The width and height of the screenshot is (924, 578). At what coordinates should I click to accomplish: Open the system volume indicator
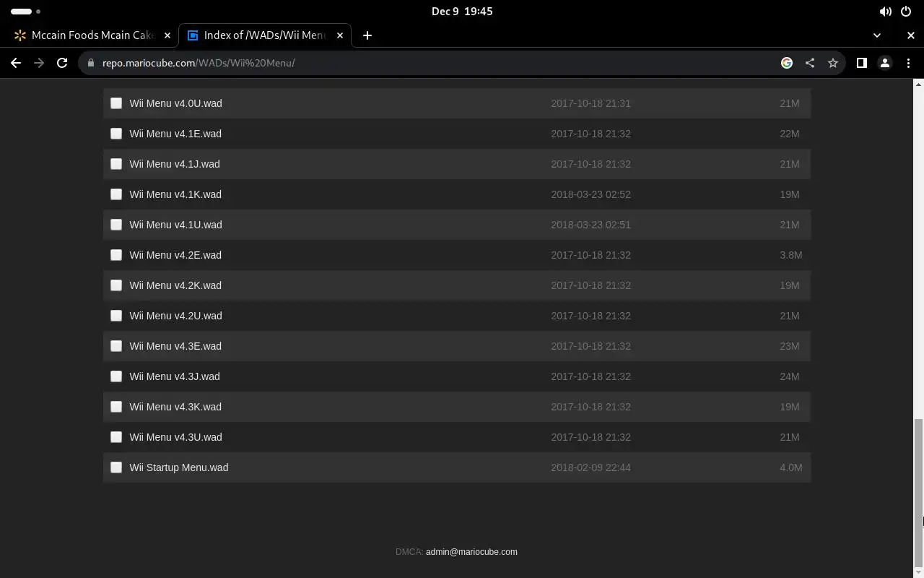coord(885,12)
